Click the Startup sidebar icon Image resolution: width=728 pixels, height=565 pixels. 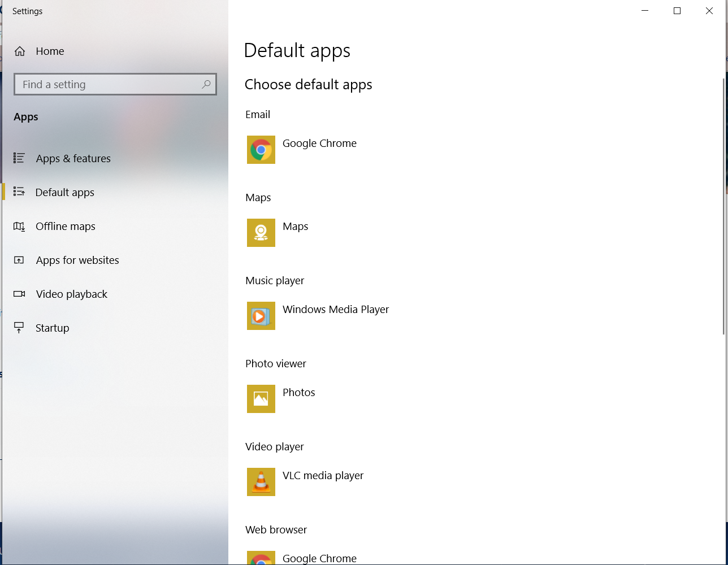[x=19, y=328]
